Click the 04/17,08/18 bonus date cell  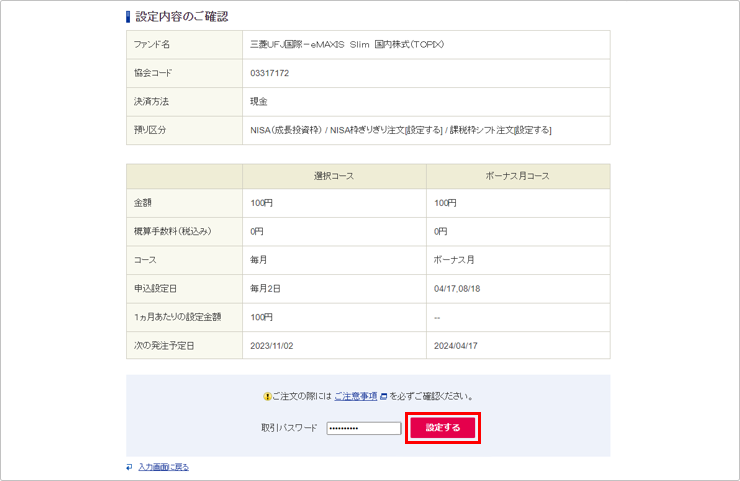click(460, 288)
